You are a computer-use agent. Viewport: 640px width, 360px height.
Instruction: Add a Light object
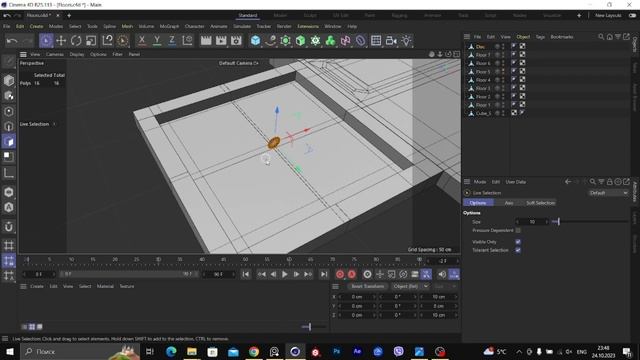[406, 40]
